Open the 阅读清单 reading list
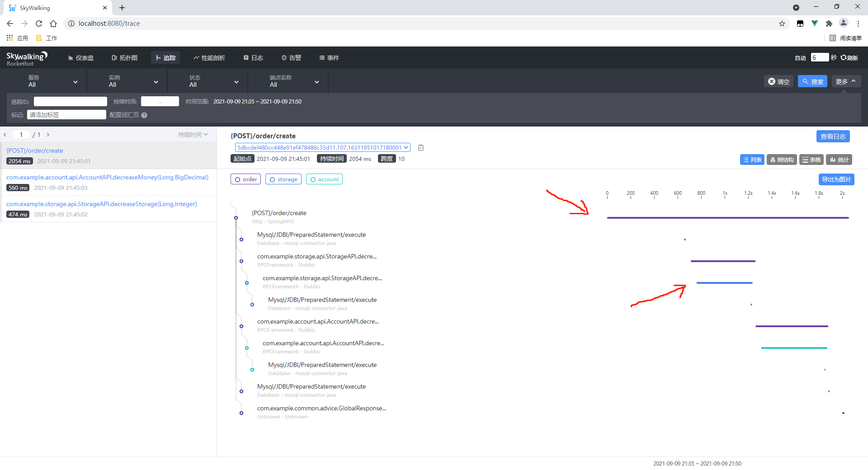The width and height of the screenshot is (868, 470). click(845, 38)
